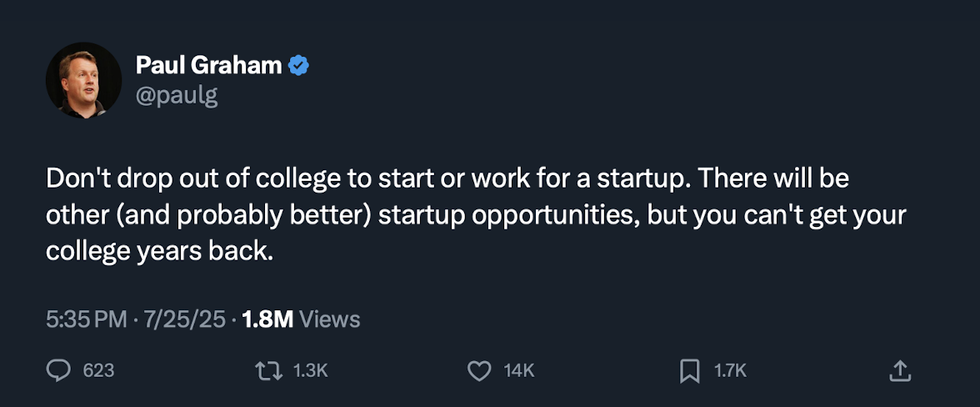Click the 1.3K reposts count
The image size is (980, 407).
(310, 370)
